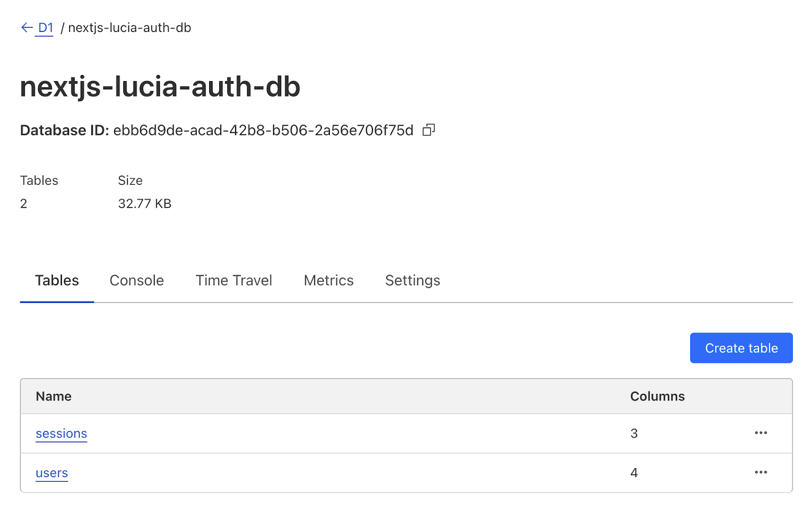The image size is (812, 505).
Task: Click the nextjs-lucia-auth-db page heading
Action: (160, 87)
